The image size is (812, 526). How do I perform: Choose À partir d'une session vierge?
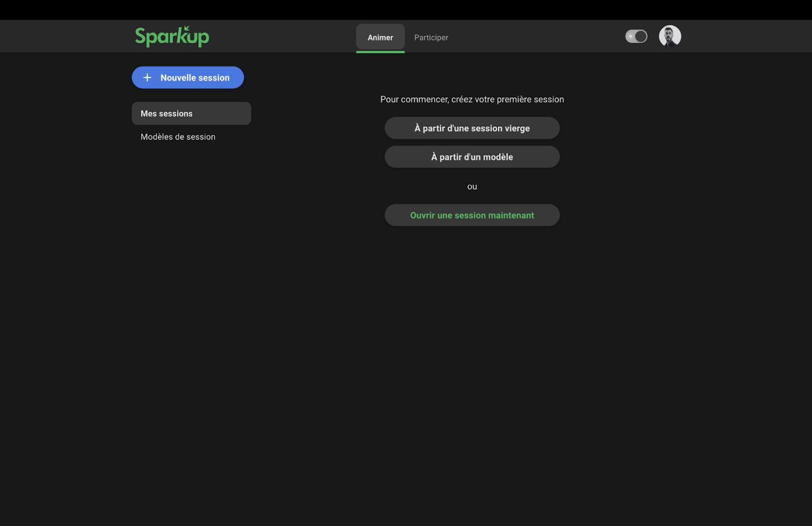[472, 128]
